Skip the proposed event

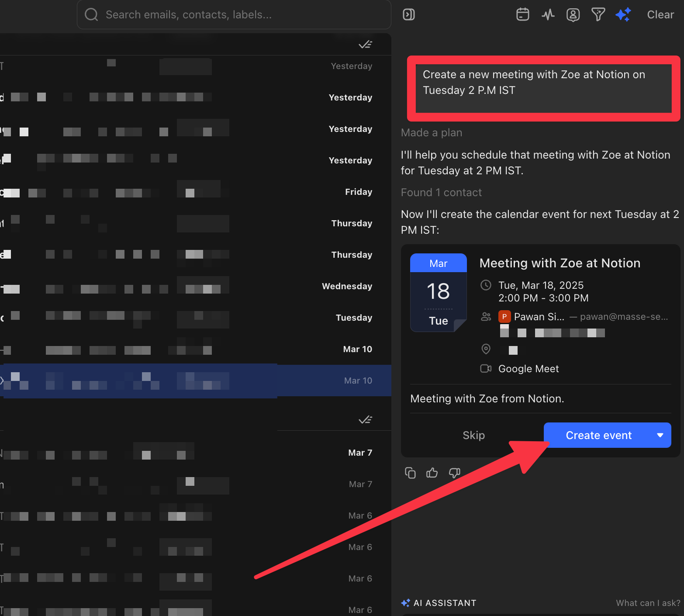tap(473, 435)
